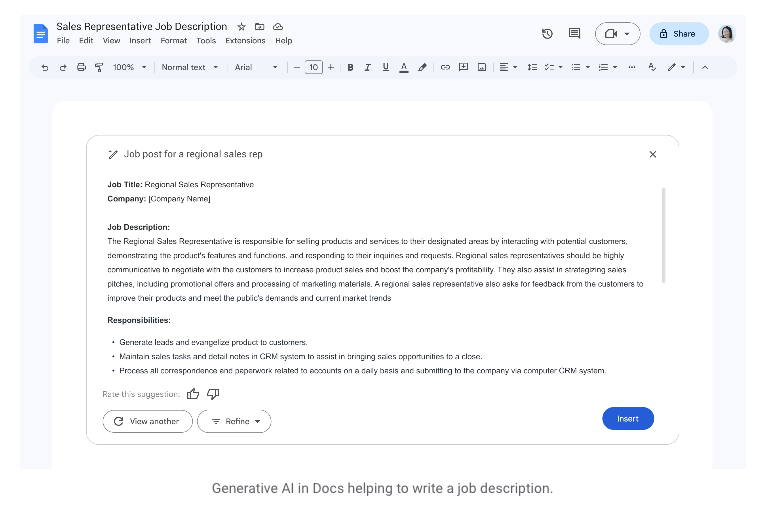Open version history clock icon
This screenshot has height=514, width=761.
click(x=547, y=34)
